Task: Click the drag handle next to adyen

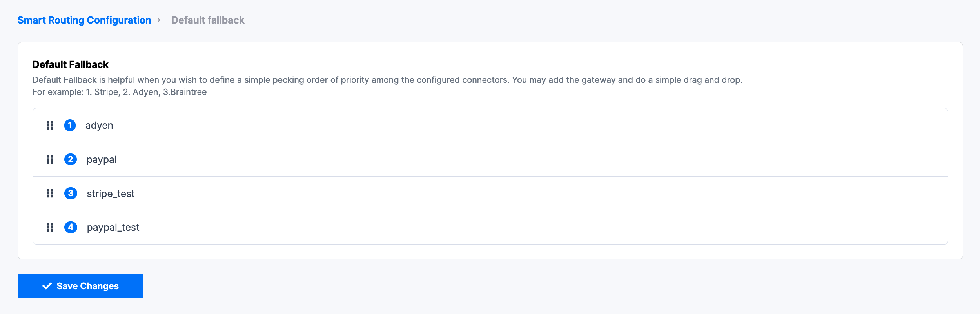Action: click(x=50, y=125)
